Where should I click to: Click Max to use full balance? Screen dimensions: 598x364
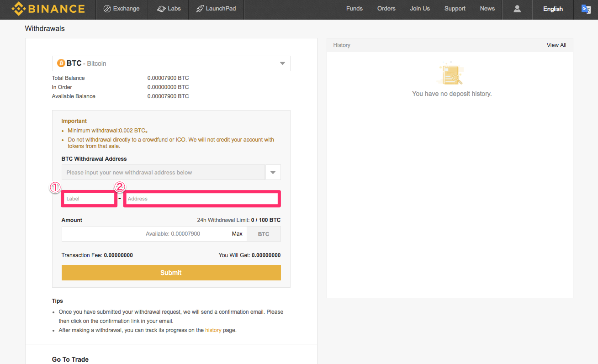tap(237, 234)
